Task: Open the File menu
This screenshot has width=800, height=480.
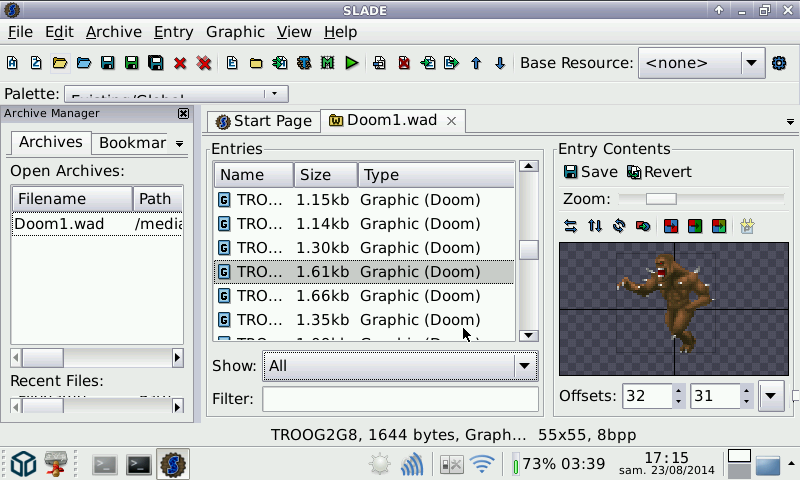Action: click(20, 32)
